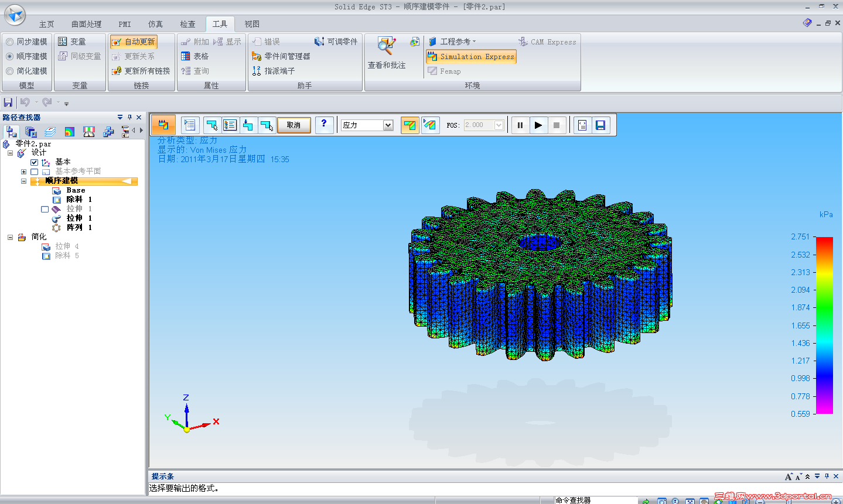
Task: Open the 变量 table tool
Action: pos(72,42)
